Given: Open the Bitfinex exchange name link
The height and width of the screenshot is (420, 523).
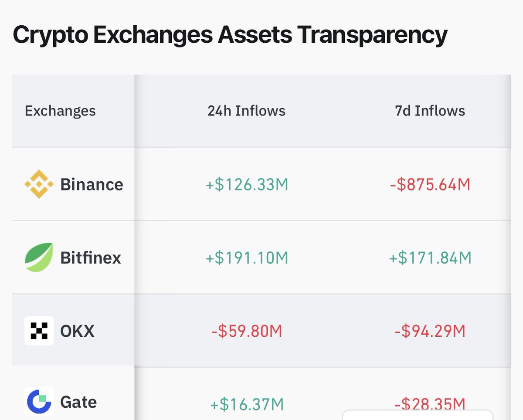Looking at the screenshot, I should click(x=91, y=257).
